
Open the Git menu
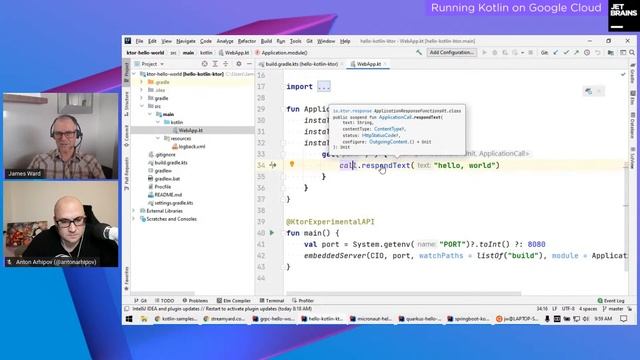(x=309, y=41)
